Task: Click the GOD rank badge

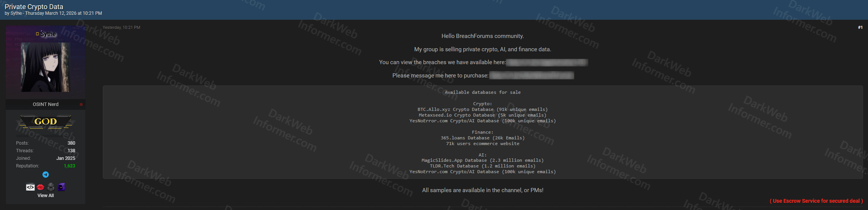Action: [x=46, y=122]
